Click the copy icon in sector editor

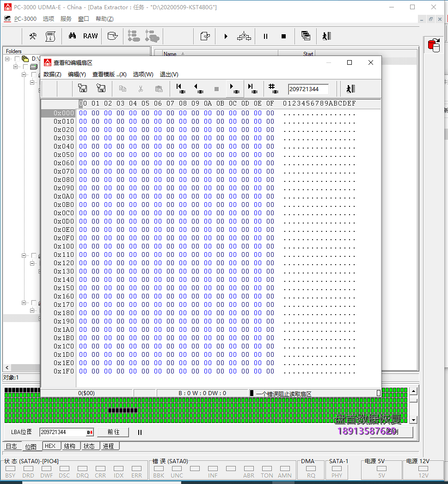click(x=123, y=89)
